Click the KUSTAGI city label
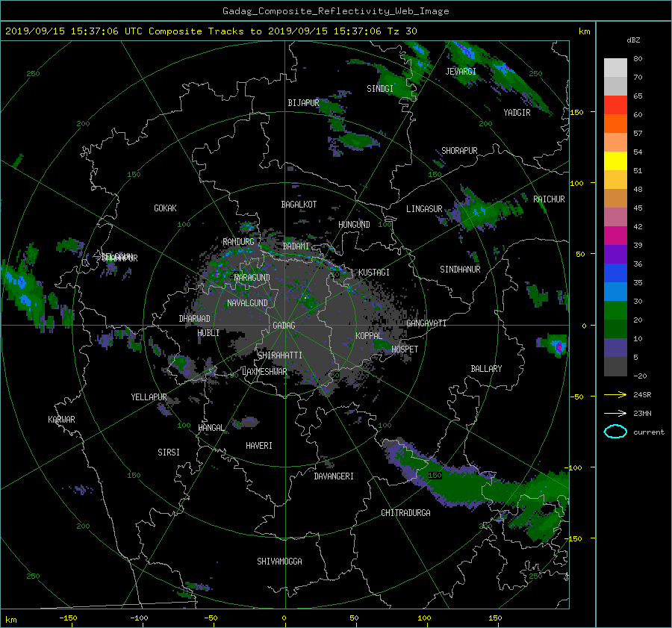The width and height of the screenshot is (672, 628). coord(374,273)
